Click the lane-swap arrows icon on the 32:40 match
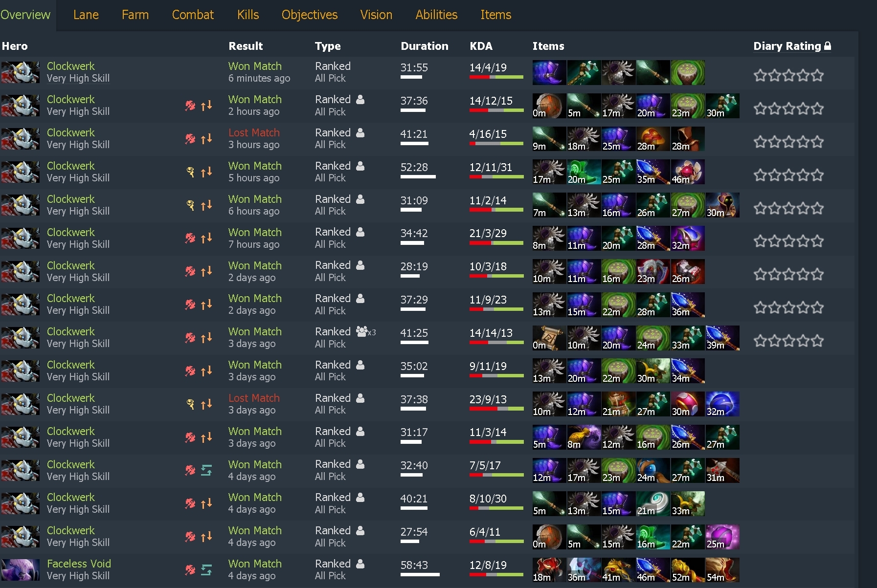 click(206, 470)
